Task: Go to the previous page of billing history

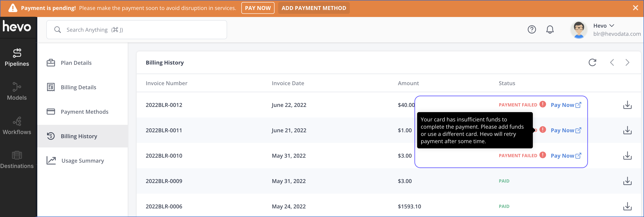Action: (612, 62)
